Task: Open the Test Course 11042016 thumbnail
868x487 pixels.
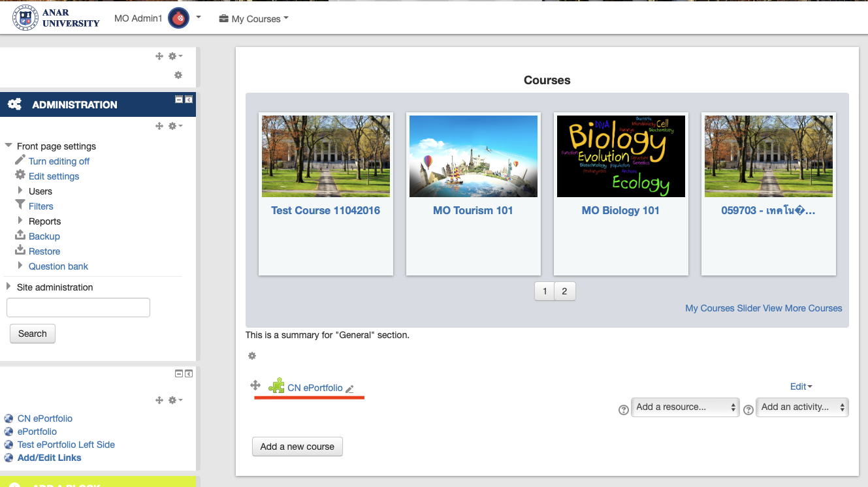Action: coord(326,156)
